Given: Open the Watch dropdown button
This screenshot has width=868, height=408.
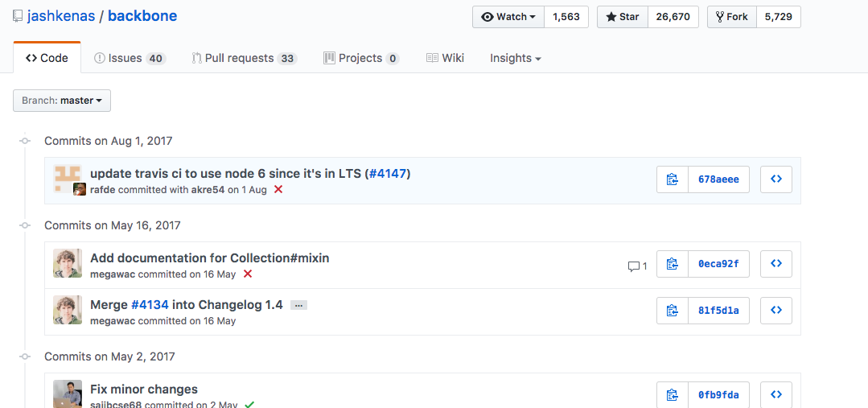Looking at the screenshot, I should (x=508, y=17).
